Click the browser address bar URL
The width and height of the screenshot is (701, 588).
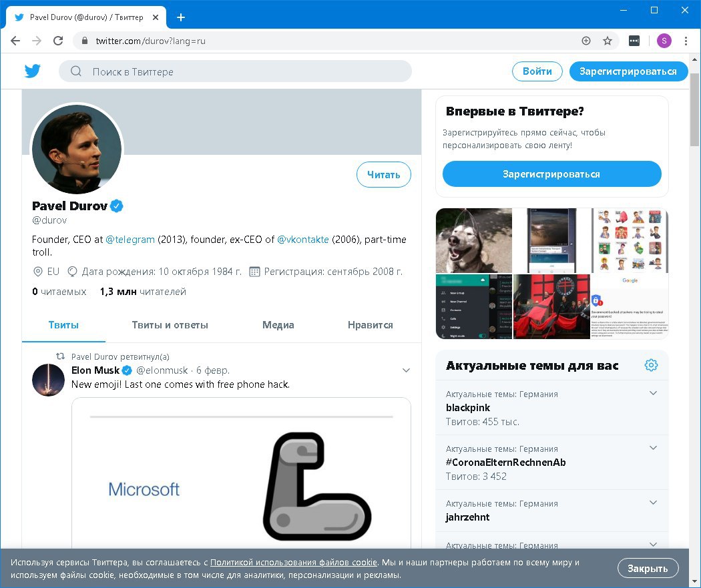point(151,41)
